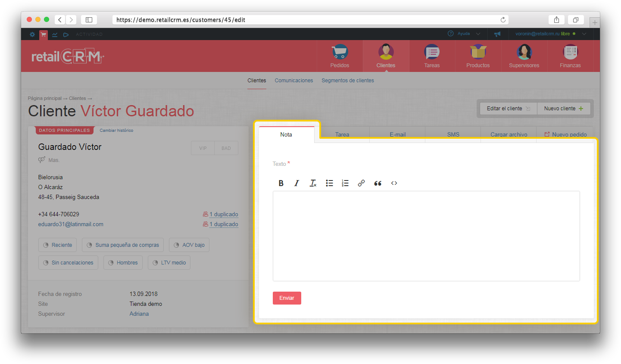Open the Tareas section icon
Viewport: 621px width, 364px height.
[x=432, y=56]
